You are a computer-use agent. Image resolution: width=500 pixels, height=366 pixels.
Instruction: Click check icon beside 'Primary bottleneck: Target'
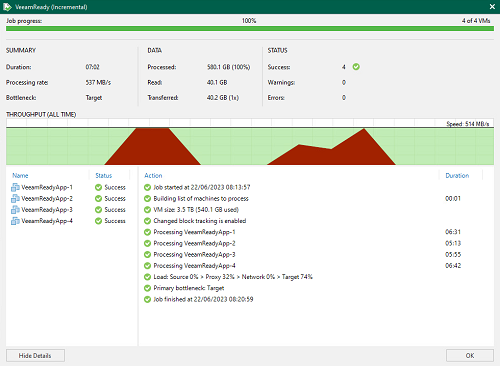147,288
